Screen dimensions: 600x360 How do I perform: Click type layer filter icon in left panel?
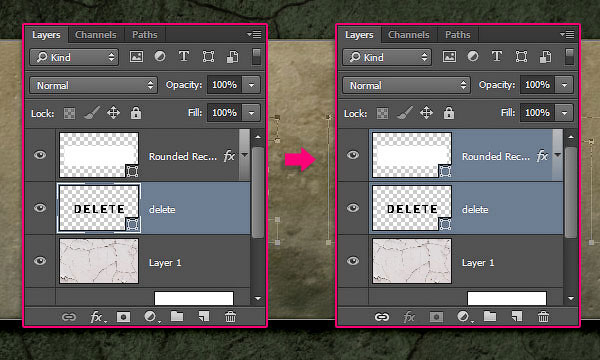[184, 57]
